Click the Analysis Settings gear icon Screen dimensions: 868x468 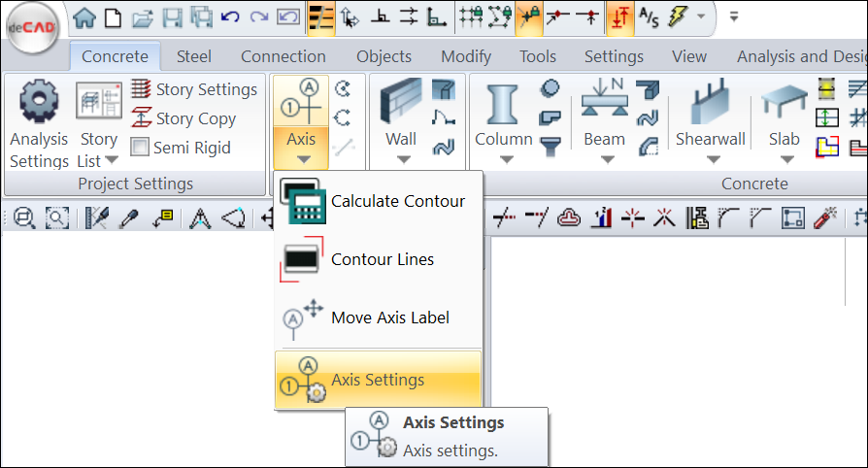click(39, 102)
